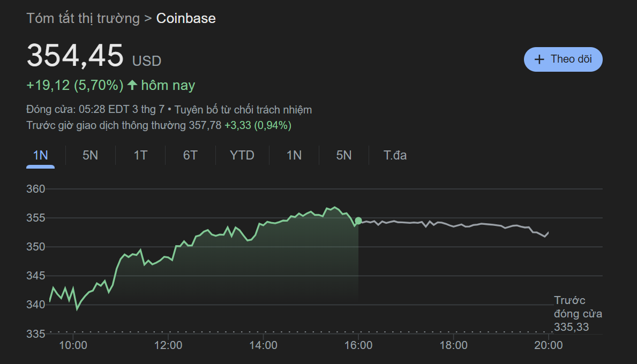Select the first 1N range tab

[40, 155]
